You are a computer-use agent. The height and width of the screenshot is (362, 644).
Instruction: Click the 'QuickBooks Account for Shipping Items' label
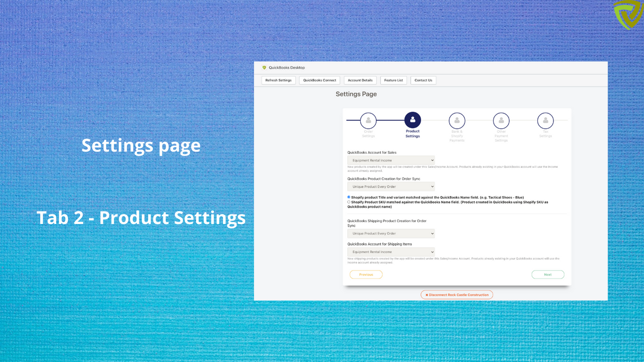[380, 244]
